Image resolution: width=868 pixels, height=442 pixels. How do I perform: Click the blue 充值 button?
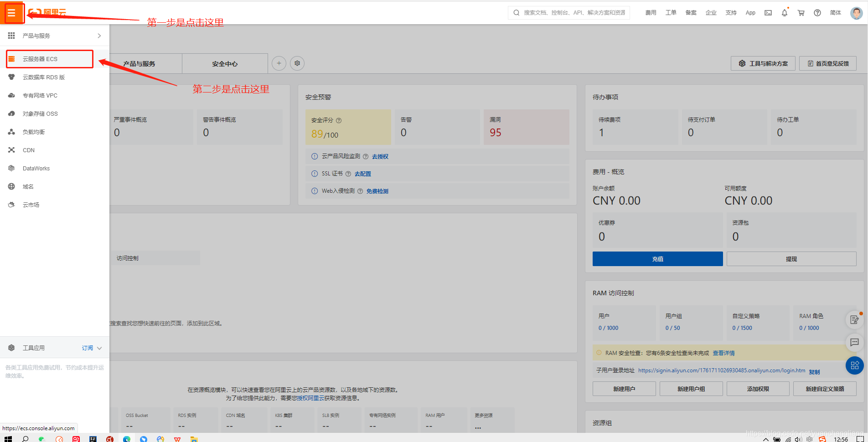click(658, 259)
